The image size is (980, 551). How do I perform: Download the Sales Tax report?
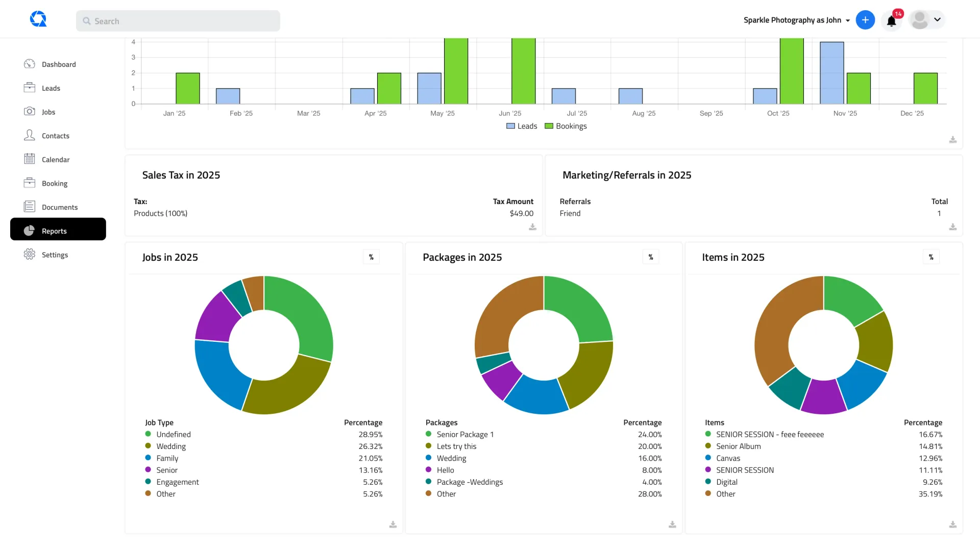point(532,228)
